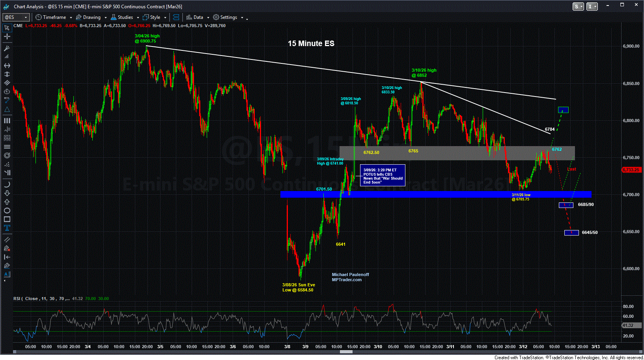Open the @ES symbol combo box
644x360 pixels.
pos(16,17)
